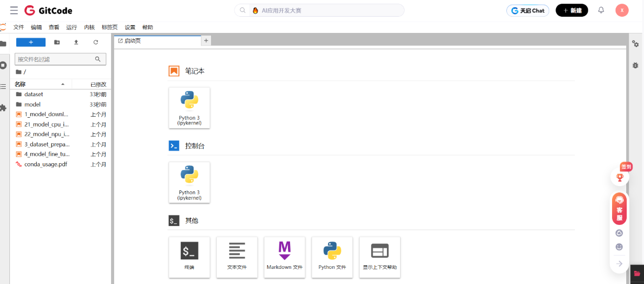Select the 启动页 tab
Viewport: 644px width, 284px height.
click(x=131, y=41)
